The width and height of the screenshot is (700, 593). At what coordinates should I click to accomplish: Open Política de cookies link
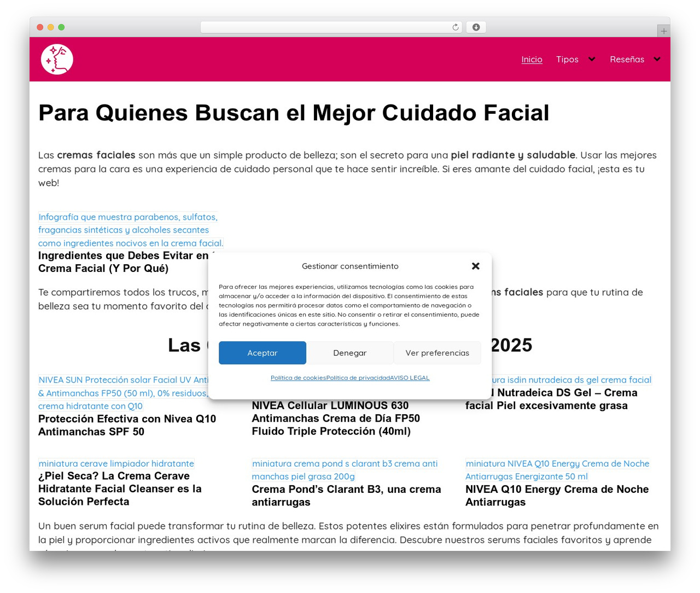[x=298, y=378]
